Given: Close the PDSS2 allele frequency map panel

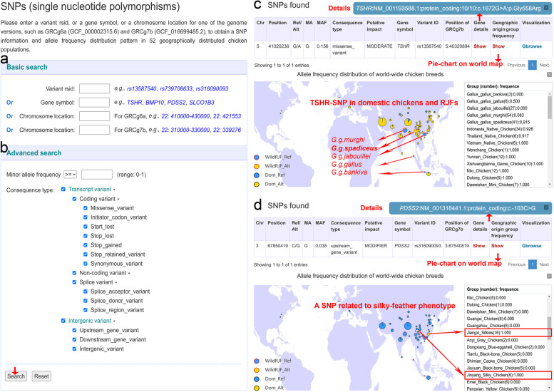Looking at the screenshot, I should (549, 276).
